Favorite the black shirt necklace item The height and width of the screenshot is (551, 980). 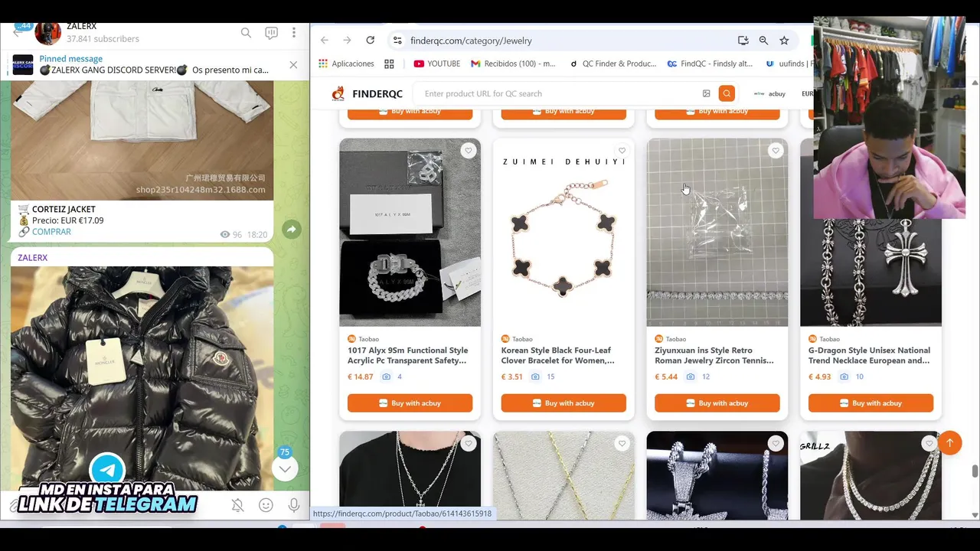click(468, 443)
